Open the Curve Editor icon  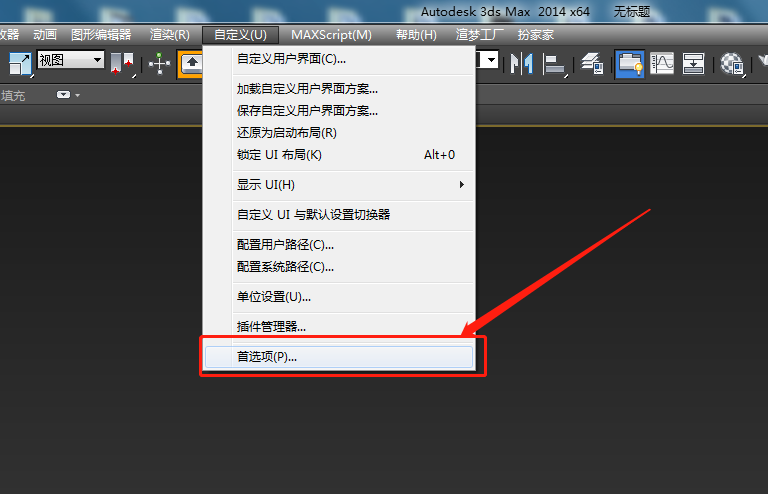[662, 64]
